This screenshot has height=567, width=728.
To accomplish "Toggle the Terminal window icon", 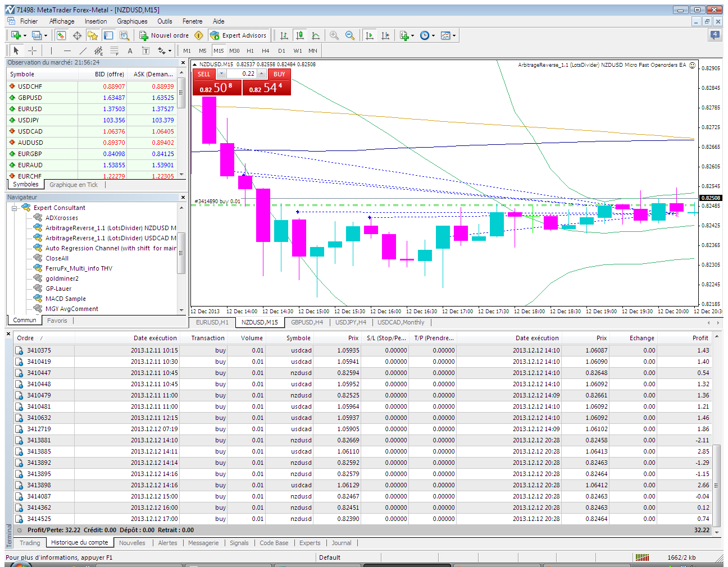I will [x=108, y=35].
